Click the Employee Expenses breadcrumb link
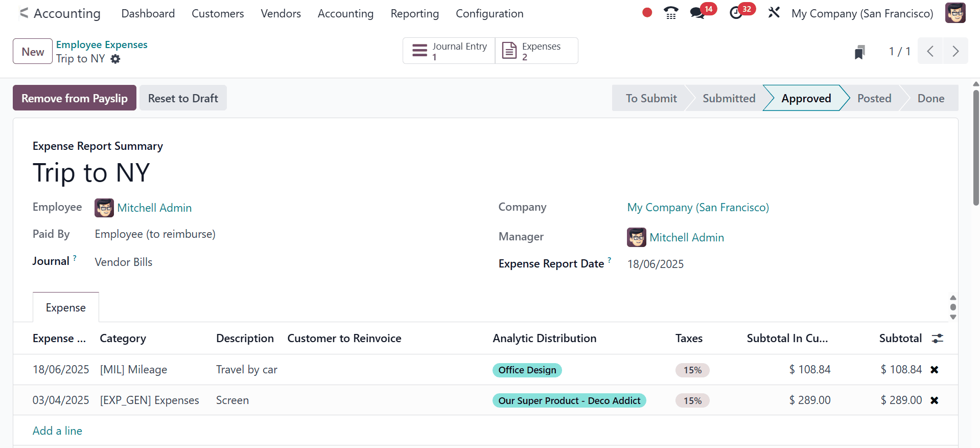This screenshot has height=448, width=980. point(102,44)
